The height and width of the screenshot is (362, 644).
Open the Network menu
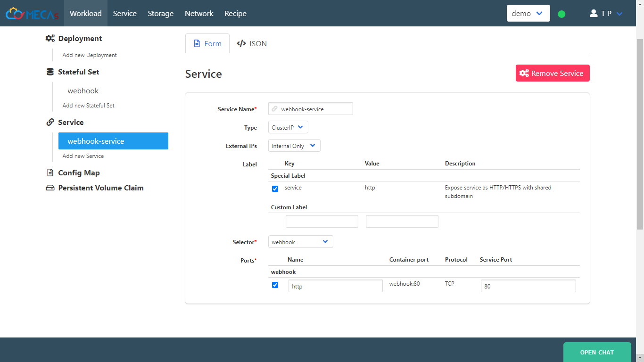(x=199, y=13)
